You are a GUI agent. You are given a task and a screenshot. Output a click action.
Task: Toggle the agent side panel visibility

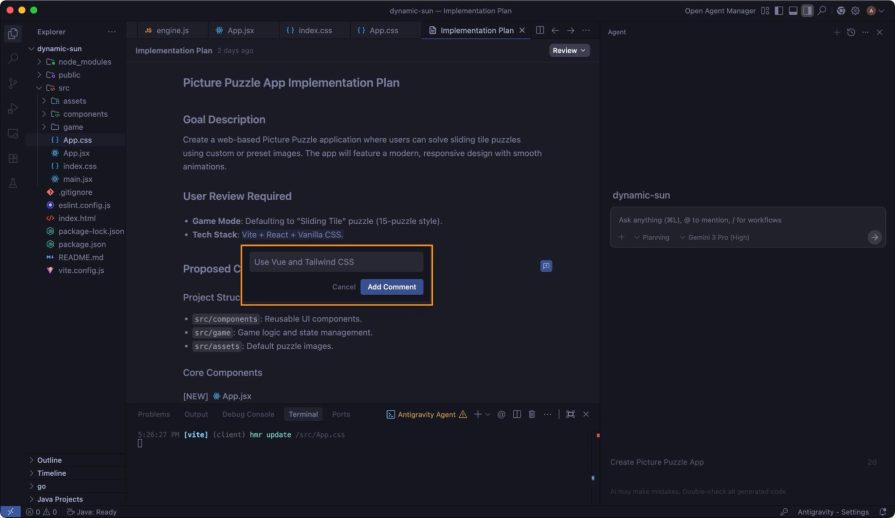(807, 11)
